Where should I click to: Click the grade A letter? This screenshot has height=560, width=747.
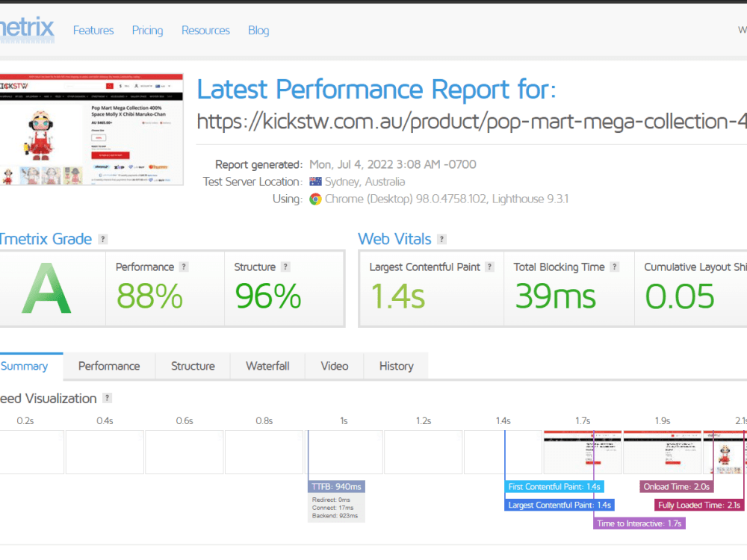[x=46, y=288]
